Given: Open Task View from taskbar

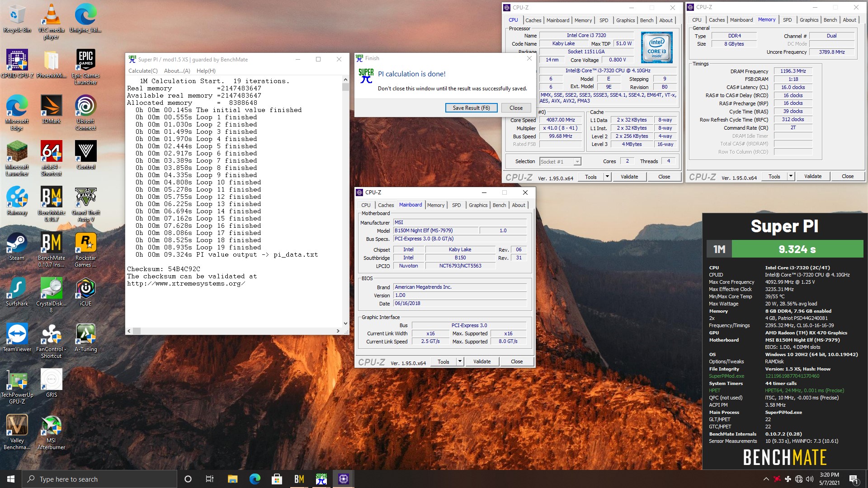Looking at the screenshot, I should pyautogui.click(x=209, y=479).
